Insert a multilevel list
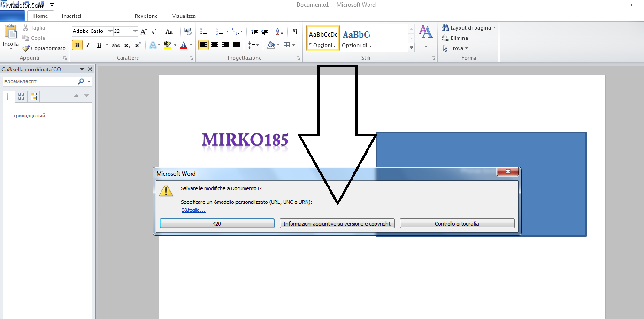This screenshot has width=644, height=319. [x=236, y=31]
